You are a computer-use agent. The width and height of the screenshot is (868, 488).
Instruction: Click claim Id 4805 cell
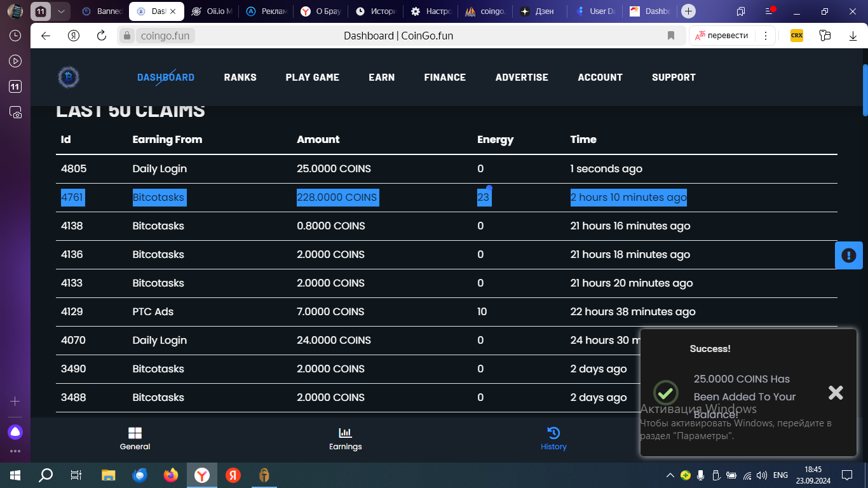pos(74,168)
